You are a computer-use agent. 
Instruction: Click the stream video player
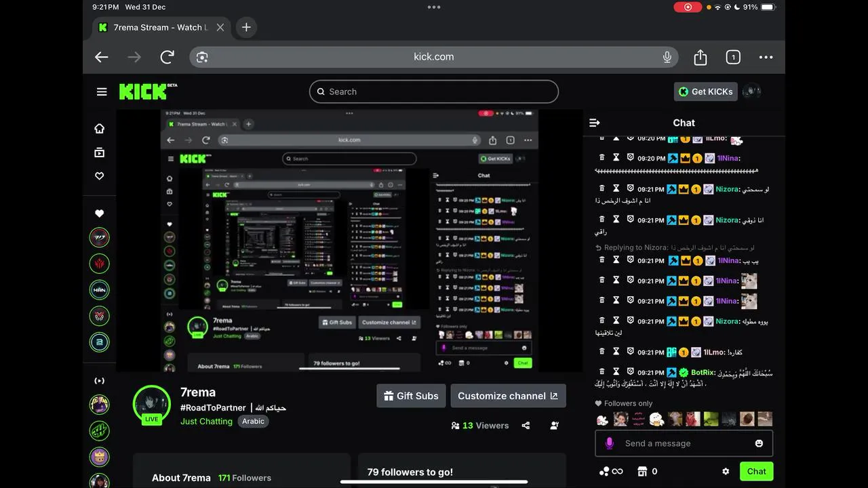[349, 241]
